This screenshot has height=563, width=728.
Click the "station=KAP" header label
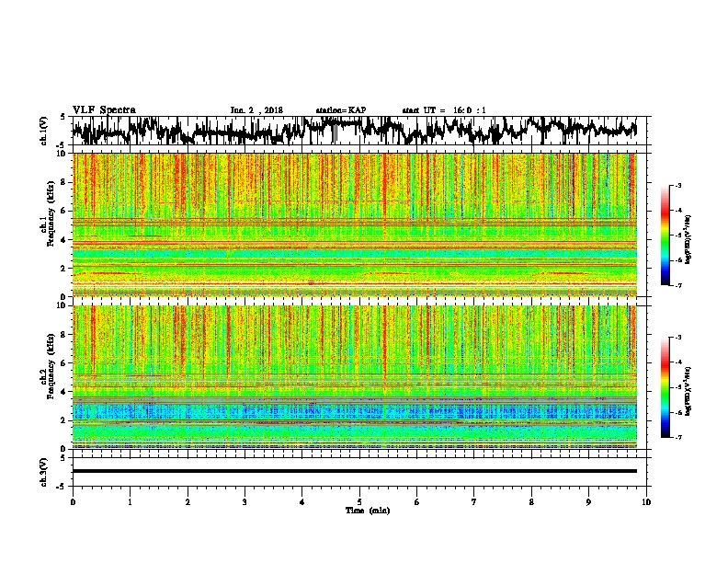341,110
